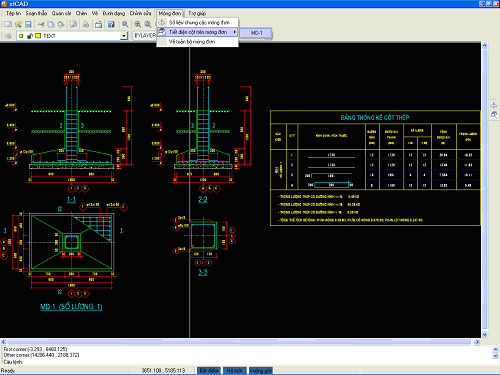Click the command history scroll up arrow
This screenshot has height=375, width=500.
[495, 350]
